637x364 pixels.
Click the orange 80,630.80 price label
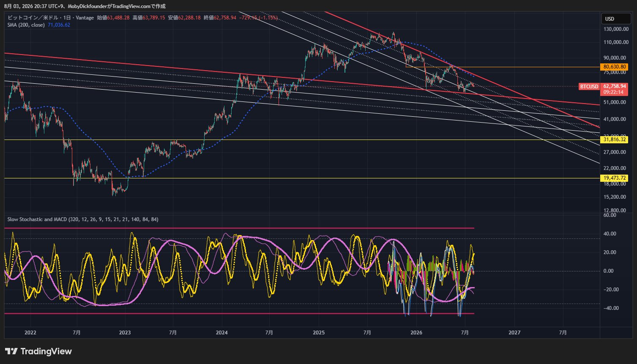coord(615,67)
